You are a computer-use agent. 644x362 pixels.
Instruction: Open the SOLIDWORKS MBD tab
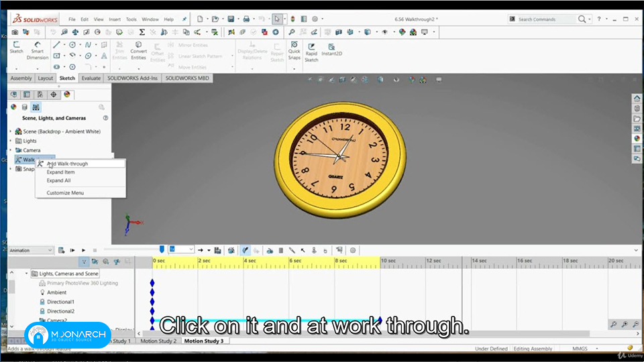(187, 78)
